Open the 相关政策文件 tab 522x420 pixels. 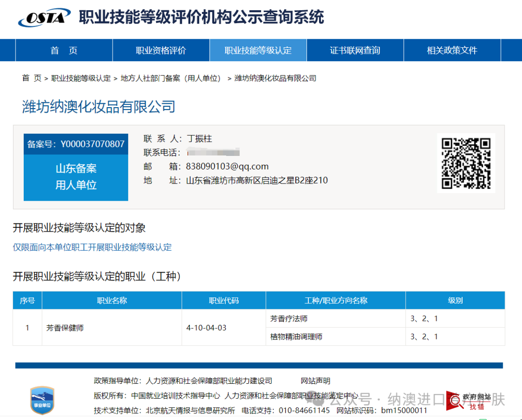click(x=451, y=50)
